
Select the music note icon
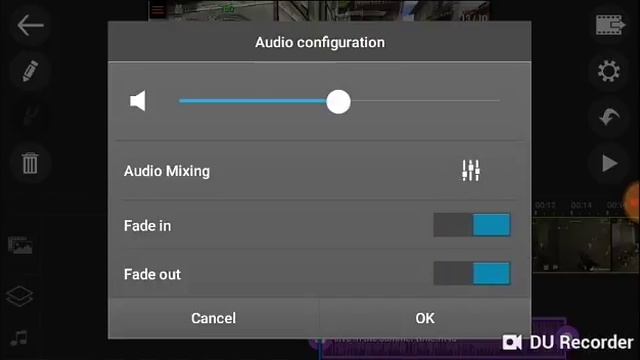19,338
